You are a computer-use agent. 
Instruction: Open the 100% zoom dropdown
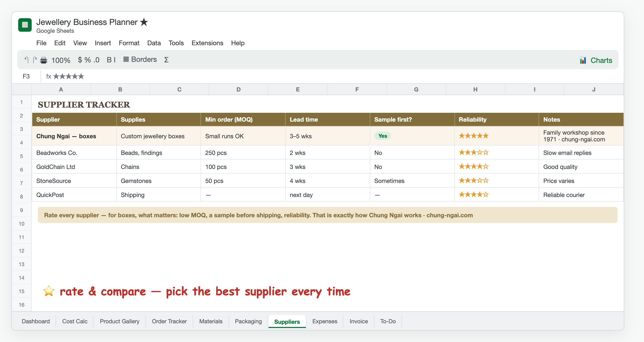click(x=61, y=60)
